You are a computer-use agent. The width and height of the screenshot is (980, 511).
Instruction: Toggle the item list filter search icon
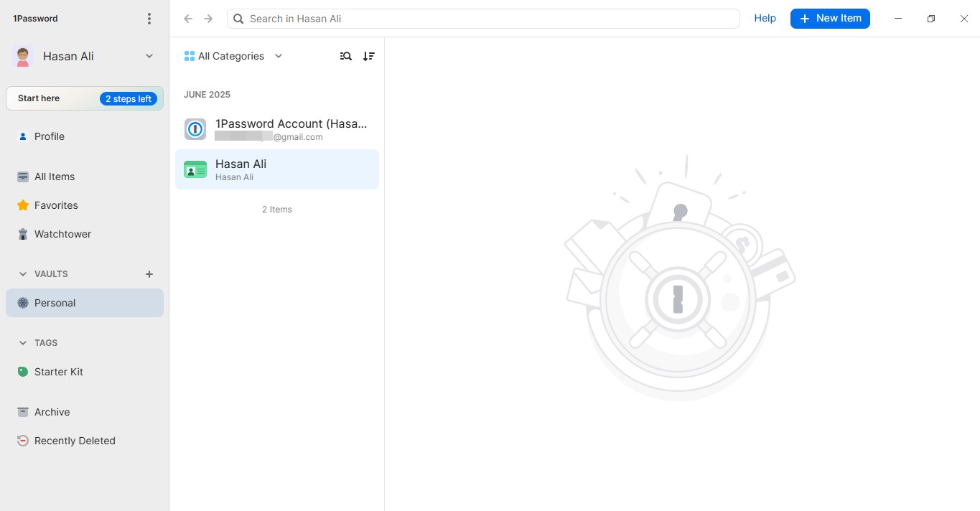tap(345, 56)
